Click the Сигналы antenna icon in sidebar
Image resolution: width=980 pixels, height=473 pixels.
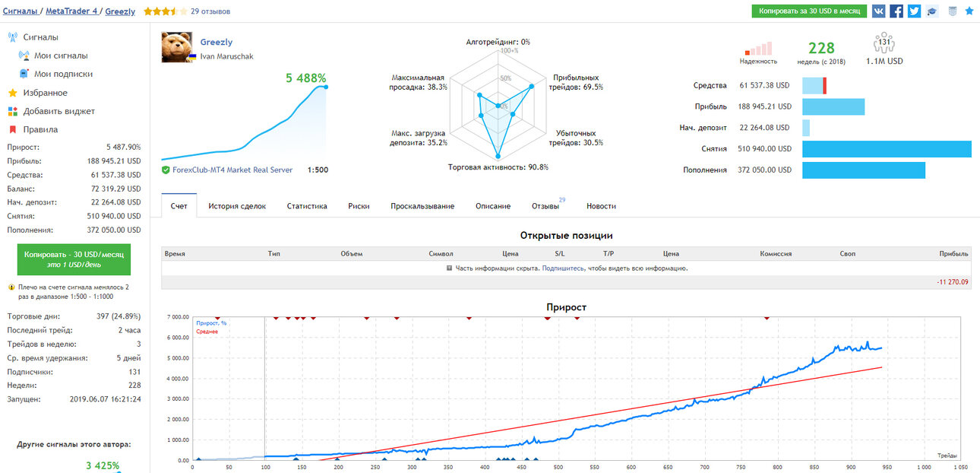13,37
